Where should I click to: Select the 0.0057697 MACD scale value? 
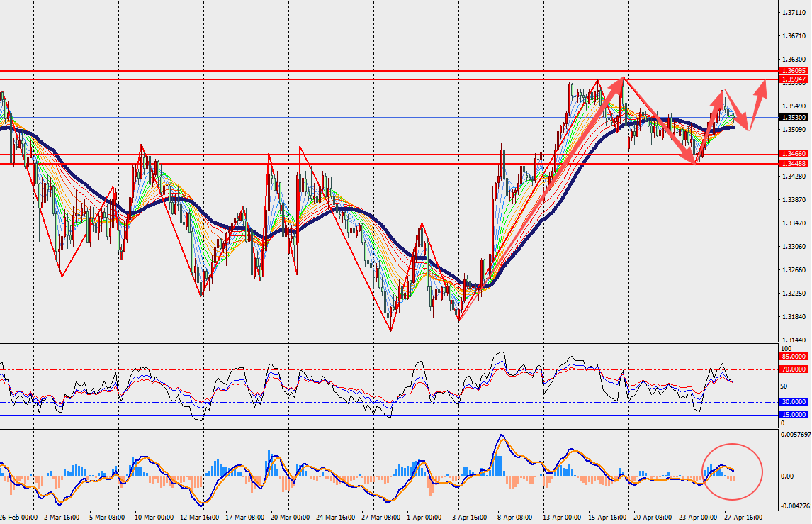coord(795,435)
